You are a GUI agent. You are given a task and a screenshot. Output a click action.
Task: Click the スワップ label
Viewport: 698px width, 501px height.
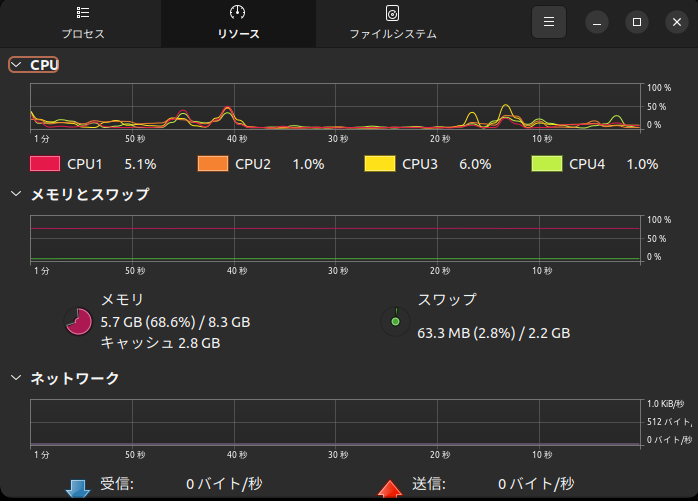pos(447,299)
